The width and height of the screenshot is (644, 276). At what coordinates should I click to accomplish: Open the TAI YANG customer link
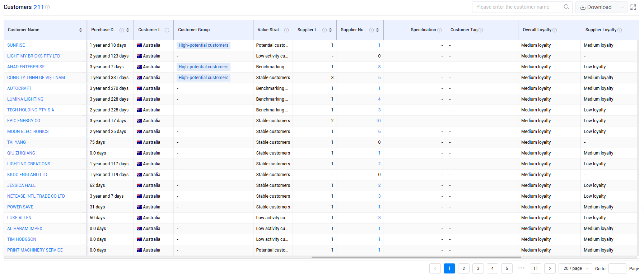17,142
